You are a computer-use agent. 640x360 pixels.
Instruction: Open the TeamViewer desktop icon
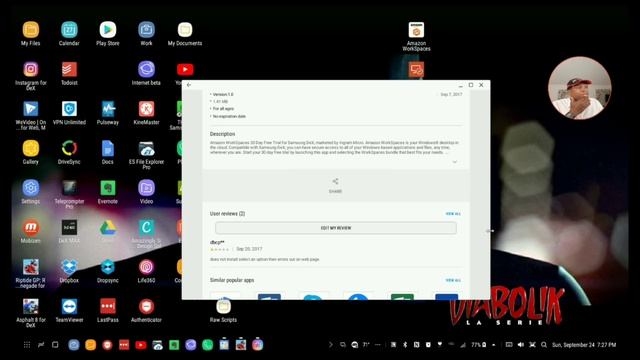pyautogui.click(x=69, y=307)
